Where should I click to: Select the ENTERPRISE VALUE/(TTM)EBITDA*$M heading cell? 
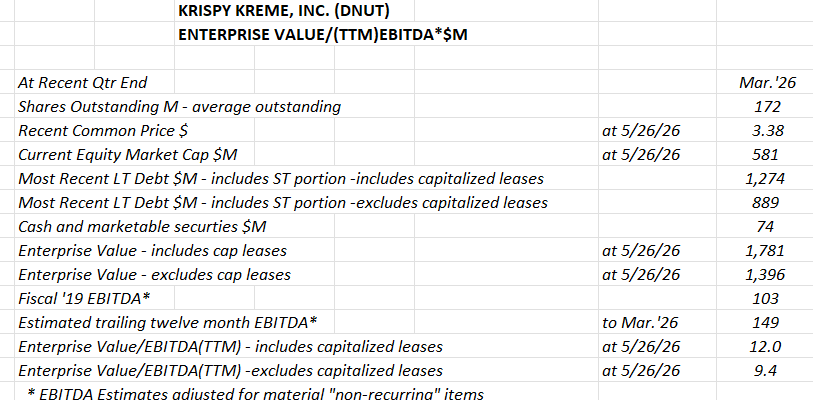pyautogui.click(x=323, y=34)
